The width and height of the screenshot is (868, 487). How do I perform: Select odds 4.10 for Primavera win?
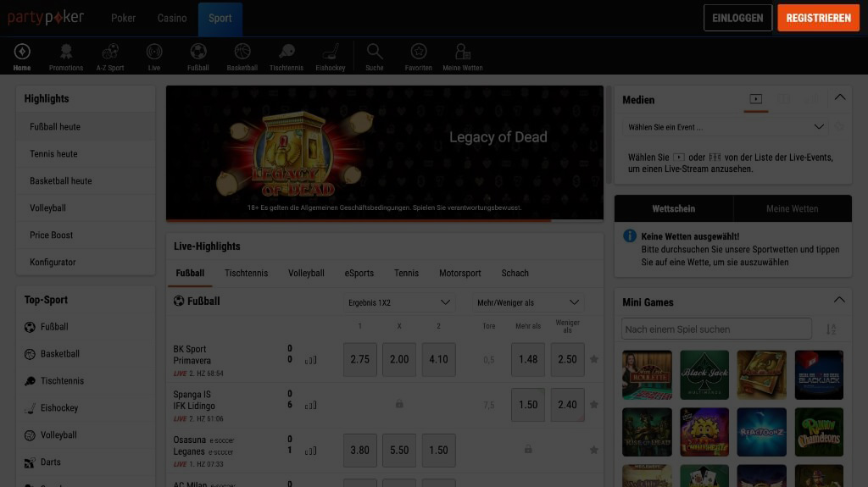(x=438, y=359)
